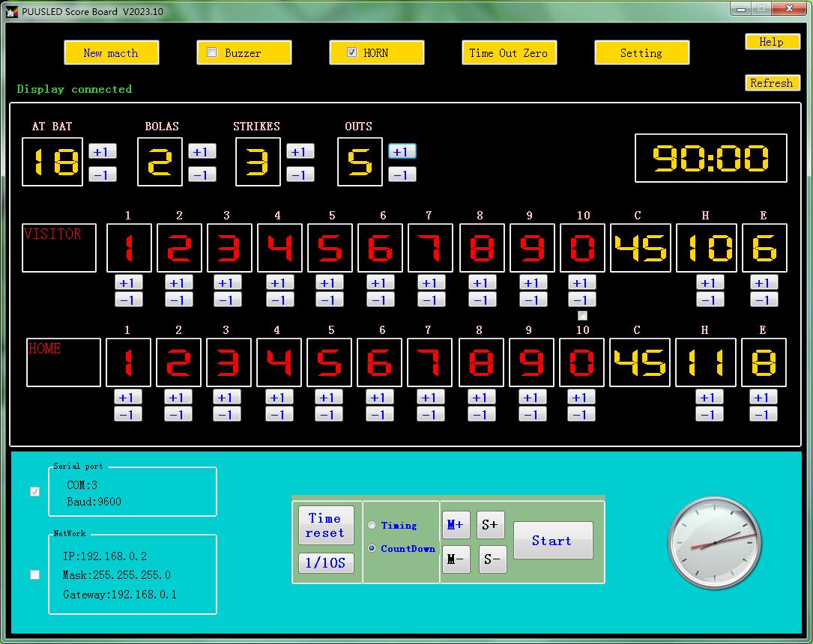
Task: Click M+ to increase countdown minutes
Action: click(x=456, y=524)
